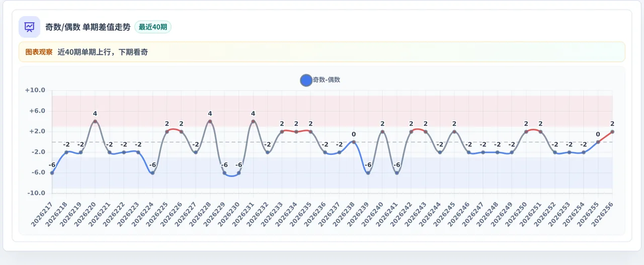Viewport: 644px width, 265px height.
Task: Click the observation text 近40期单期上行，下期看奇
Action: click(103, 52)
